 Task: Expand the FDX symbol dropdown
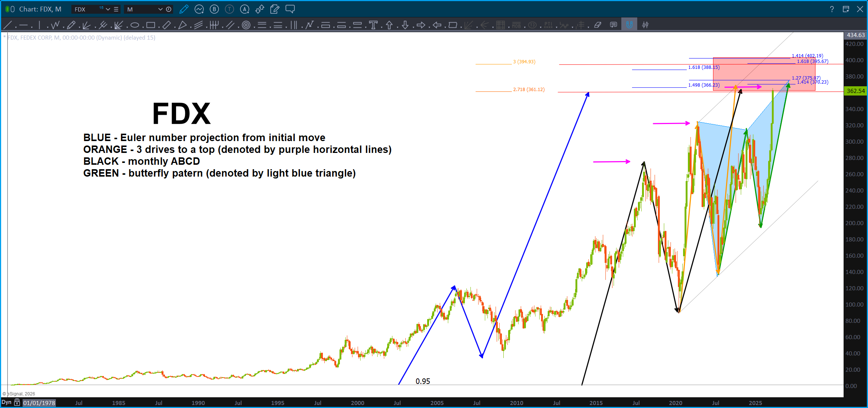pos(108,9)
